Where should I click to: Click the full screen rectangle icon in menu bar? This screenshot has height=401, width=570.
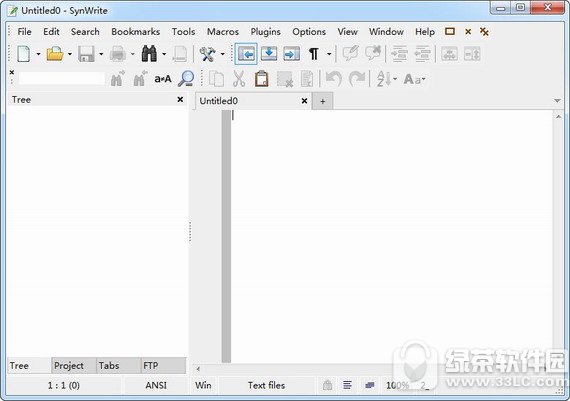(450, 31)
